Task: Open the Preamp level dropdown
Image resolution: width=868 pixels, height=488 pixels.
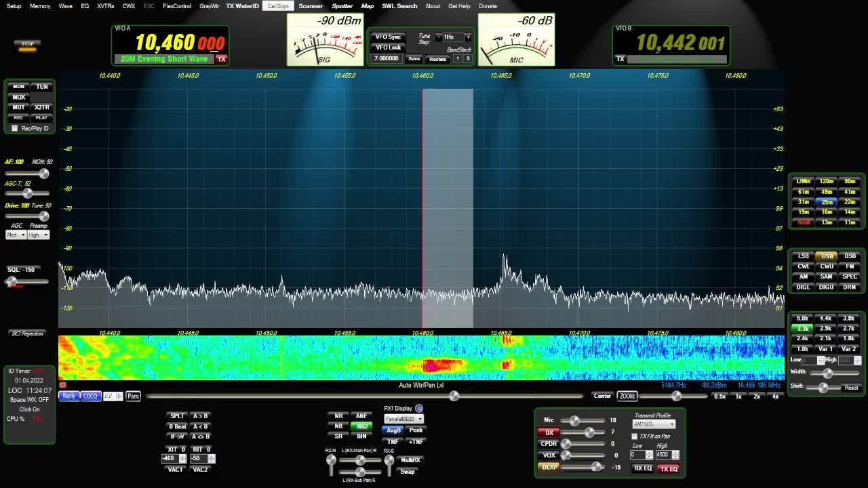Action: (39, 235)
